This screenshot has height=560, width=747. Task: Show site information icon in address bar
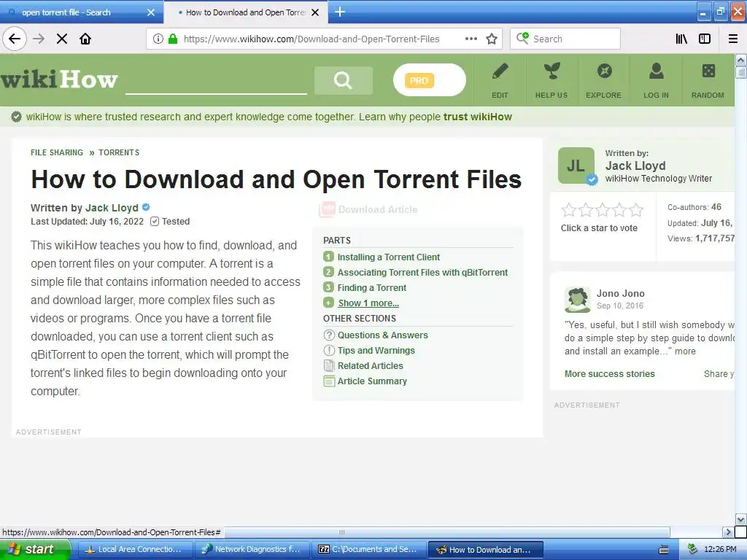pos(158,39)
